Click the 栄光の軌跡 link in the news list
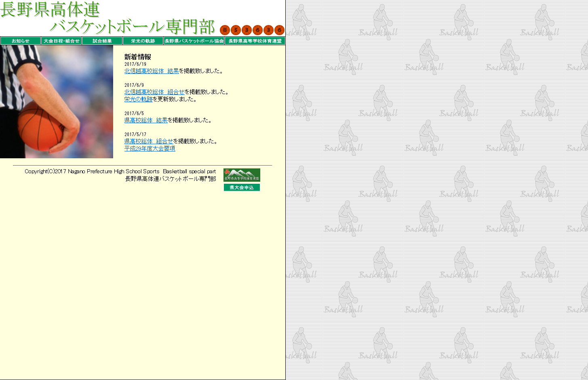 click(x=139, y=99)
